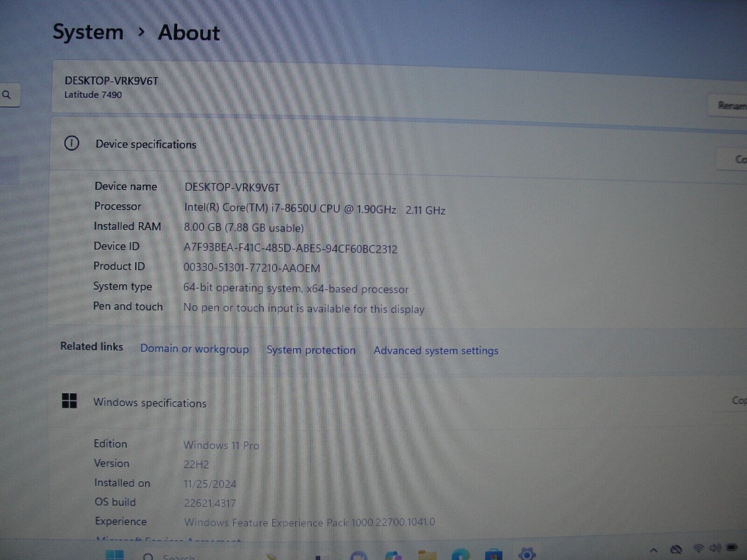Click the Windows logo icon beside Windows specifications
Screen dimensions: 747x560
point(70,400)
